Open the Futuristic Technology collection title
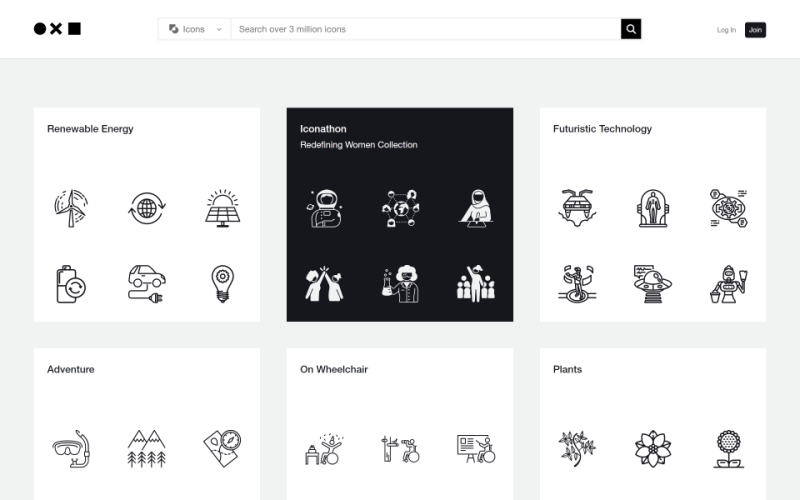The width and height of the screenshot is (800, 500). pyautogui.click(x=603, y=129)
